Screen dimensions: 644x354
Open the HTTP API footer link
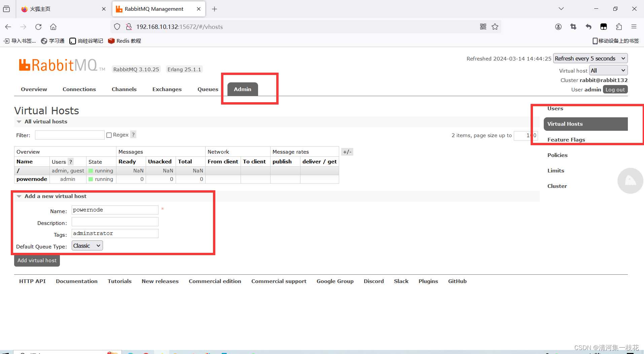(x=32, y=281)
